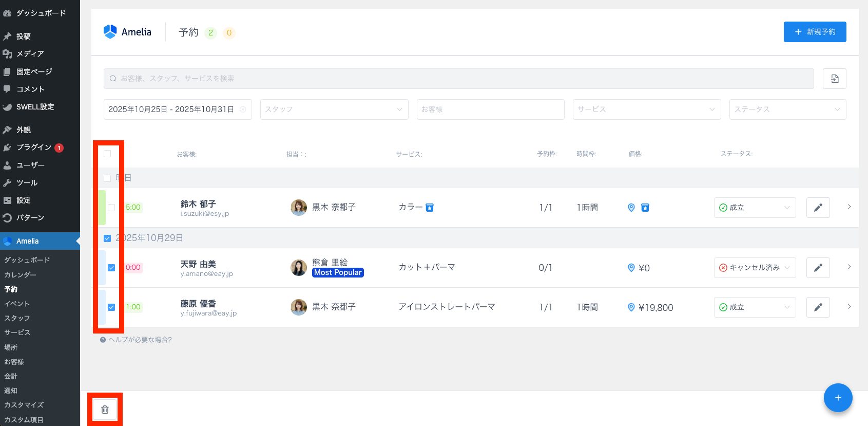Change キャンセル済み status dropdown for 天野 由美
The width and height of the screenshot is (868, 426).
pos(754,268)
